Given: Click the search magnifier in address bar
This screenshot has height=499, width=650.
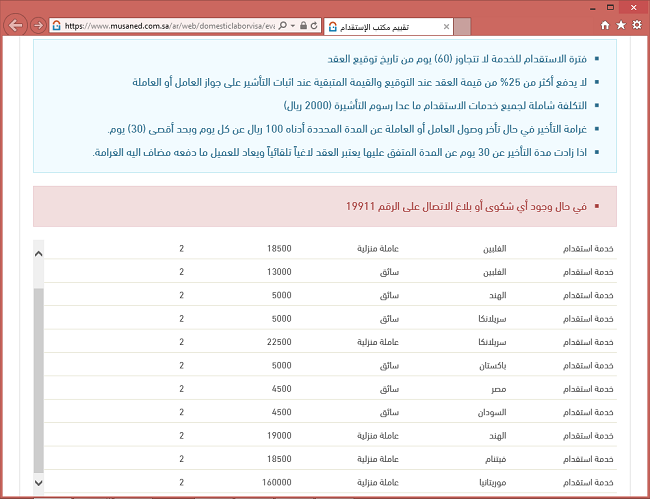Looking at the screenshot, I should point(283,26).
